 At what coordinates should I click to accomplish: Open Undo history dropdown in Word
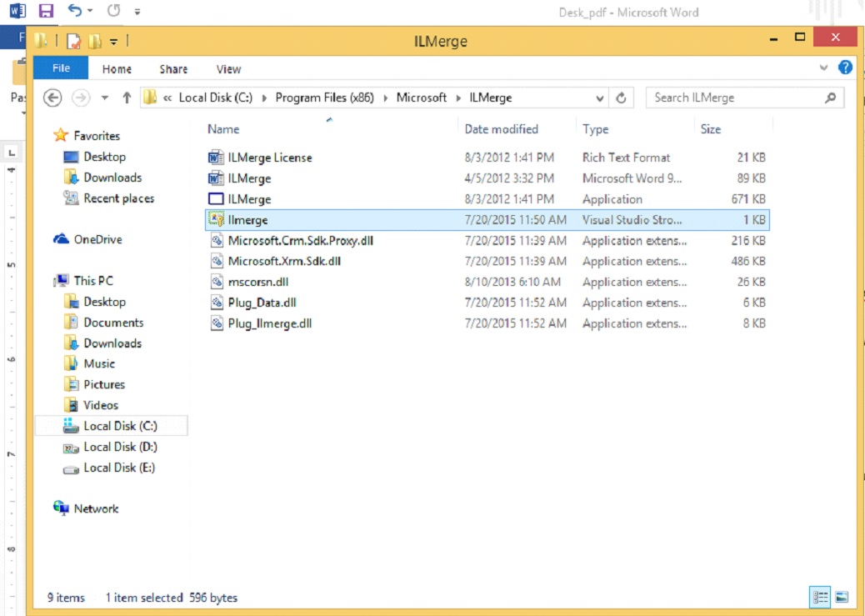coord(90,11)
